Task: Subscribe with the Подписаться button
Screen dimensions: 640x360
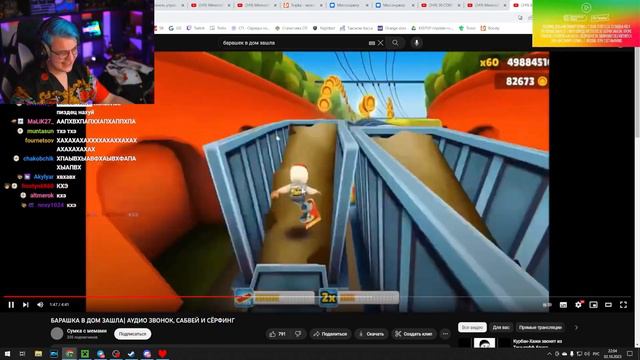Action: click(132, 334)
